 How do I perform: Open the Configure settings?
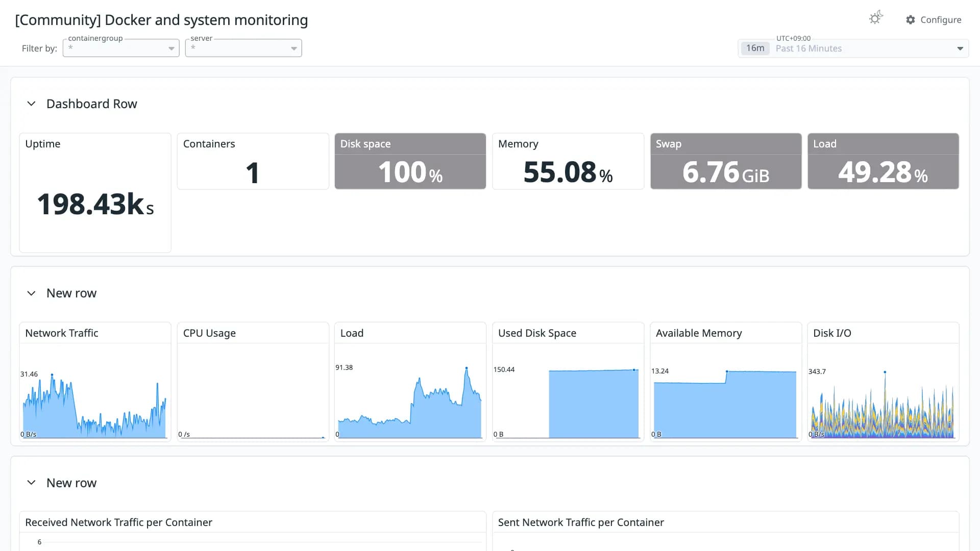(934, 19)
